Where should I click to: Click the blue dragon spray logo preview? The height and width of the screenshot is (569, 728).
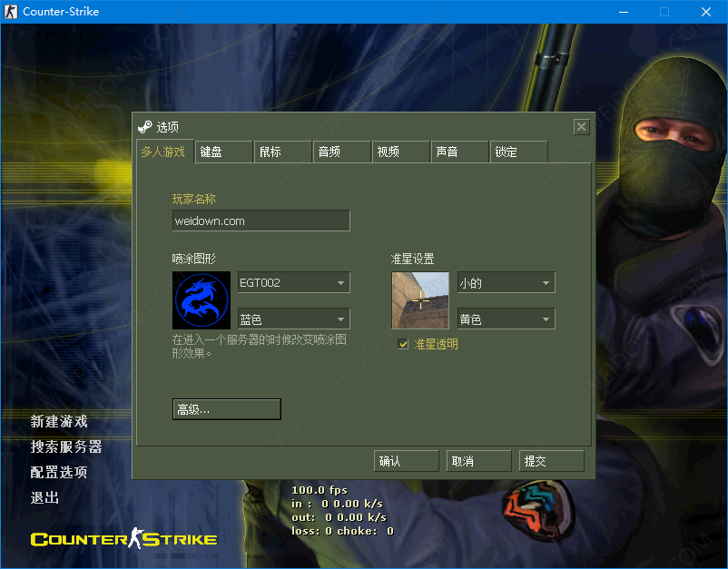[x=202, y=300]
